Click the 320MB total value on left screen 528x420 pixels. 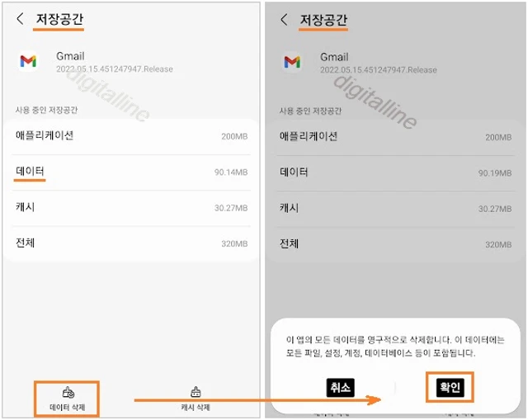pyautogui.click(x=234, y=244)
